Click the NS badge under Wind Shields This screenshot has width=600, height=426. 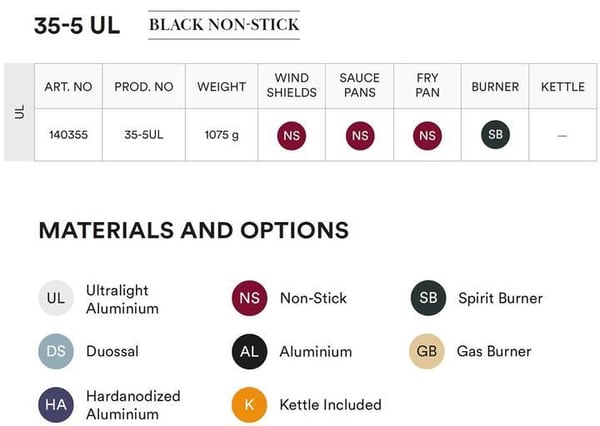pos(292,135)
